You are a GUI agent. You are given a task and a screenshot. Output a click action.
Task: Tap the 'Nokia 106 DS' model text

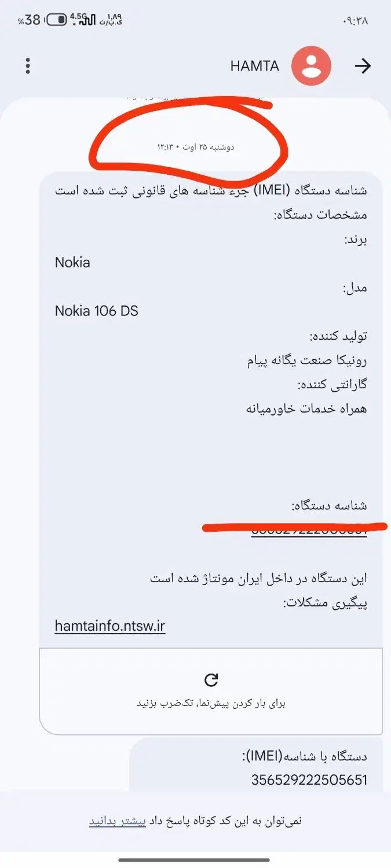click(97, 311)
